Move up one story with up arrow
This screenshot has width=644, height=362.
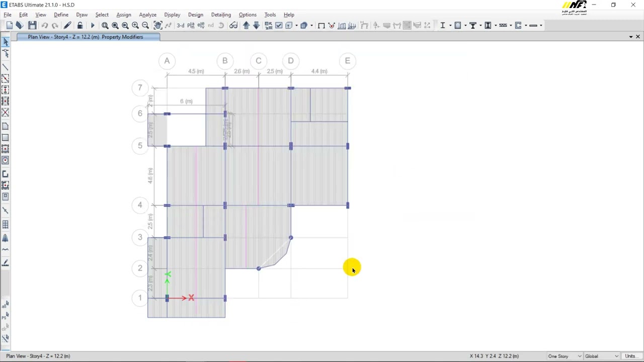click(246, 25)
